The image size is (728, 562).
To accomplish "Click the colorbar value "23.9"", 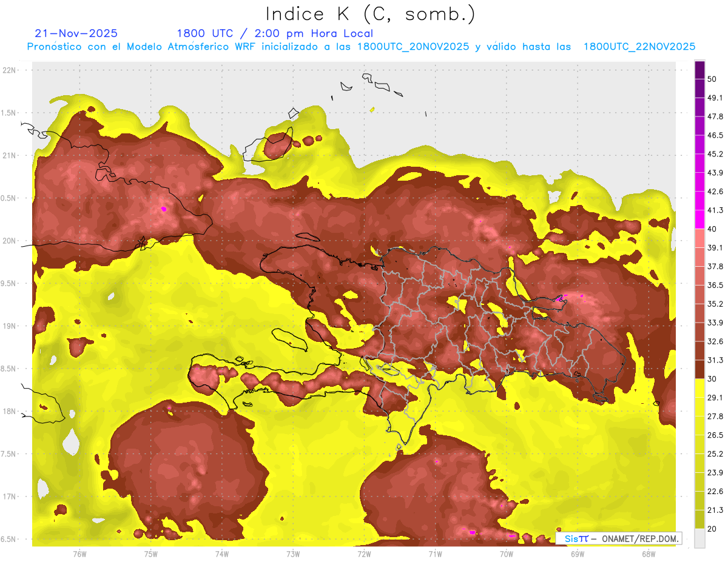I will coord(715,472).
